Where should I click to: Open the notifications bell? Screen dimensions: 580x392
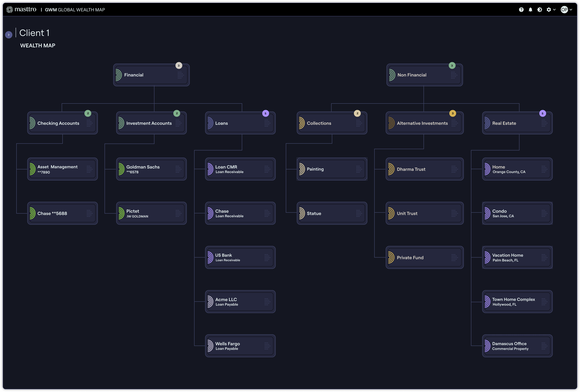click(x=530, y=10)
